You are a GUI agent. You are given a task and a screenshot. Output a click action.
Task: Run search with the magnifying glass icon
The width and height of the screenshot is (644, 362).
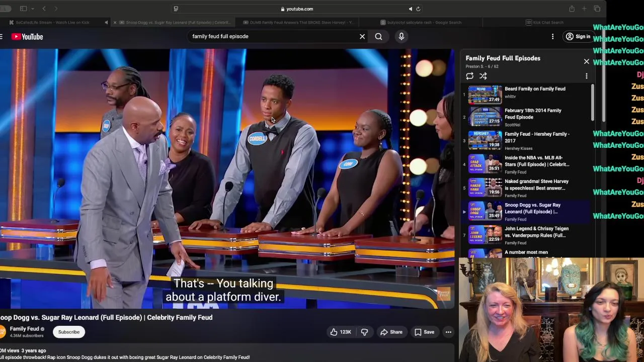click(378, 36)
